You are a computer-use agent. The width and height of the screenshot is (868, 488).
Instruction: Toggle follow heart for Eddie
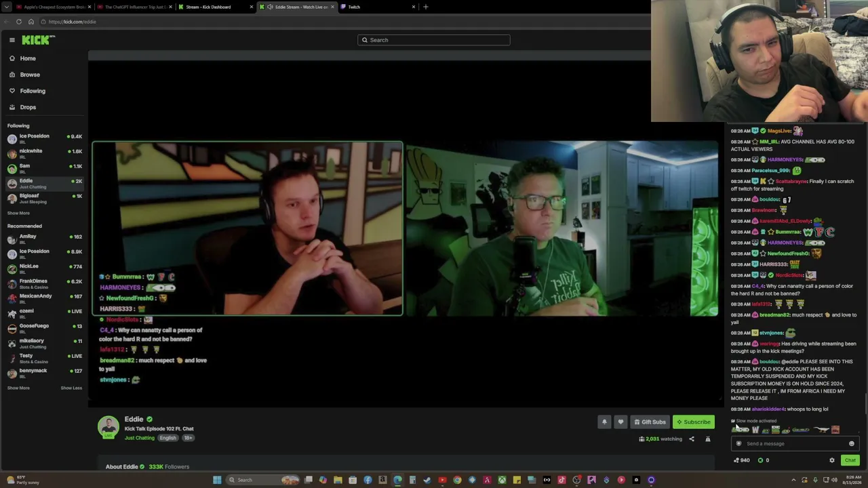point(620,422)
